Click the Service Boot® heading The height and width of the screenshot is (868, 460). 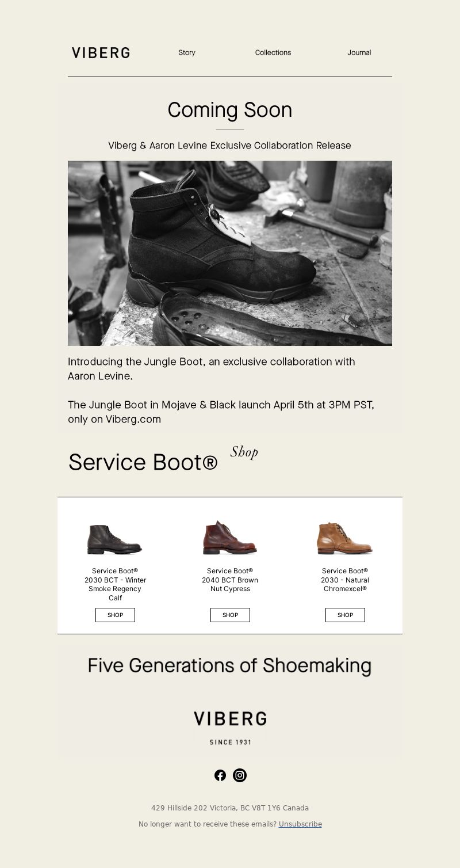pyautogui.click(x=143, y=462)
